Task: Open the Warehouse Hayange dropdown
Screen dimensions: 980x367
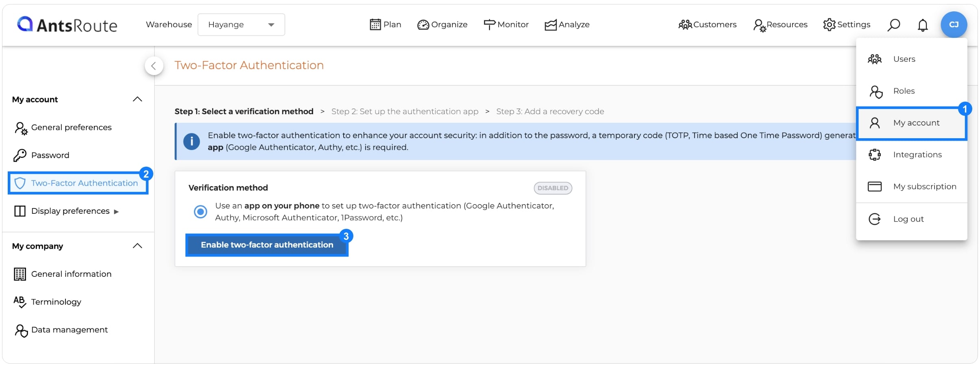Action: pyautogui.click(x=241, y=25)
